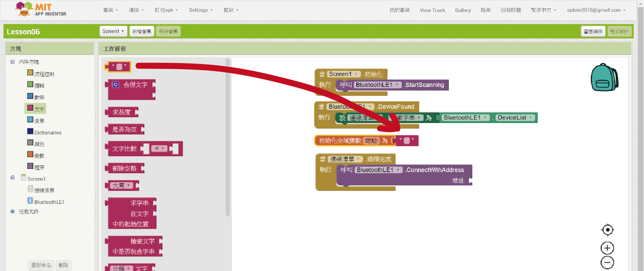Click the MIT App Inventor logo
Viewport: 644px width, 271px height.
tap(40, 10)
